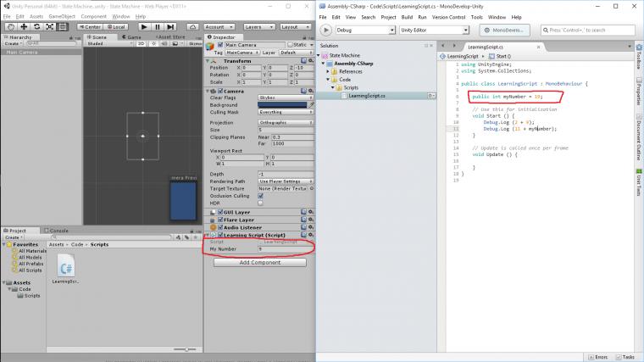Toggle GUI Layer component checkbox
The height and width of the screenshot is (362, 644).
pyautogui.click(x=220, y=212)
